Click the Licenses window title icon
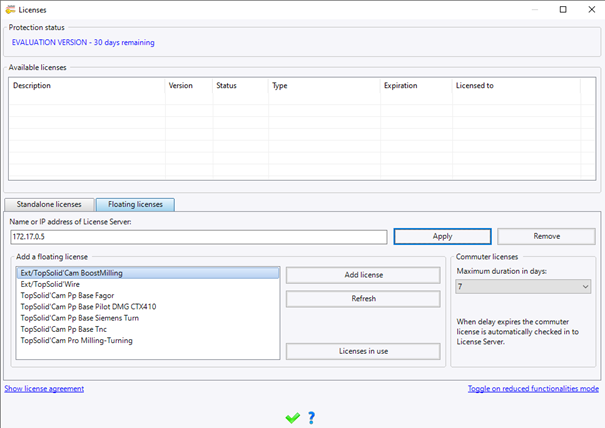This screenshot has height=428, width=605. (10, 10)
